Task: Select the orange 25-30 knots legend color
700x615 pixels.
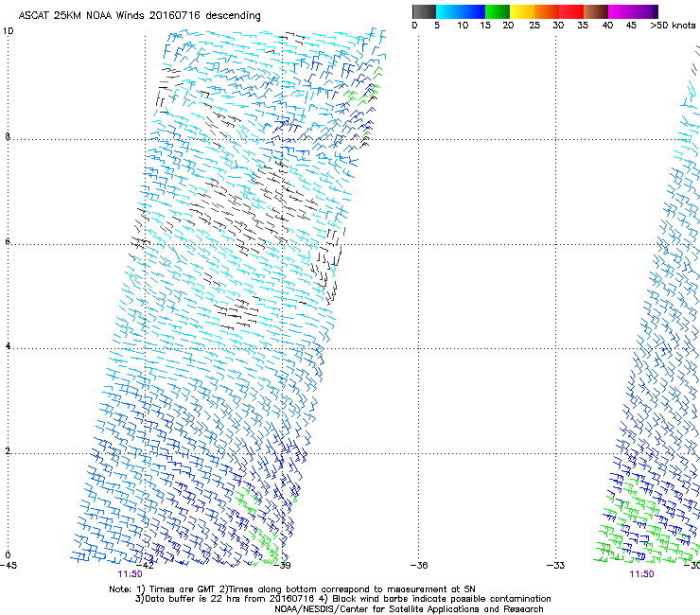Action: (x=547, y=11)
